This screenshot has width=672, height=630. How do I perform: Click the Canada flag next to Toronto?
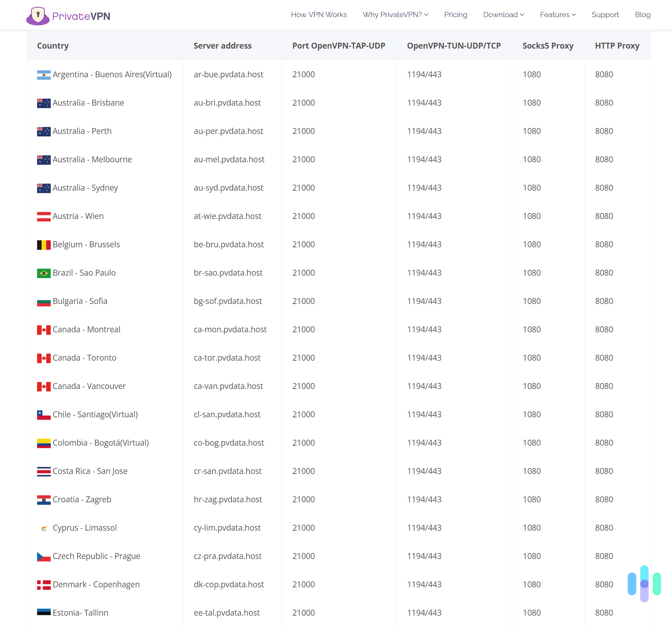(x=44, y=358)
